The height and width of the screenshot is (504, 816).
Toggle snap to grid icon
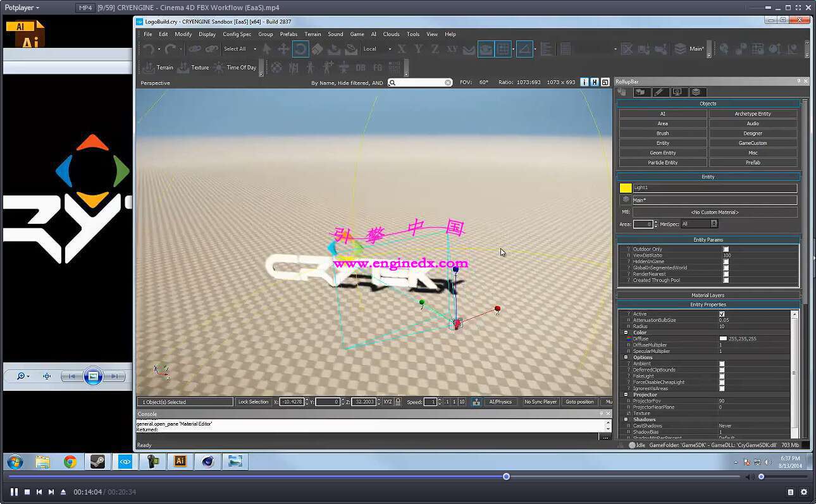[x=503, y=49]
